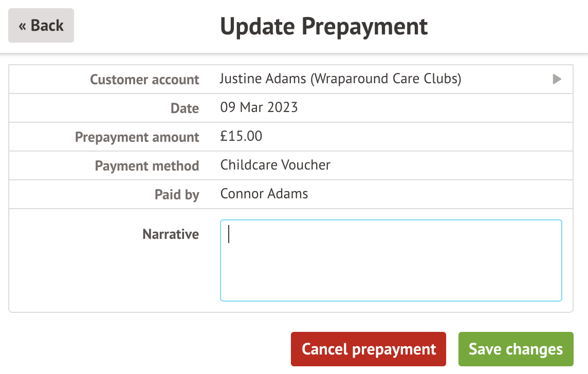Click the Childcare Voucher payment method

click(x=275, y=165)
